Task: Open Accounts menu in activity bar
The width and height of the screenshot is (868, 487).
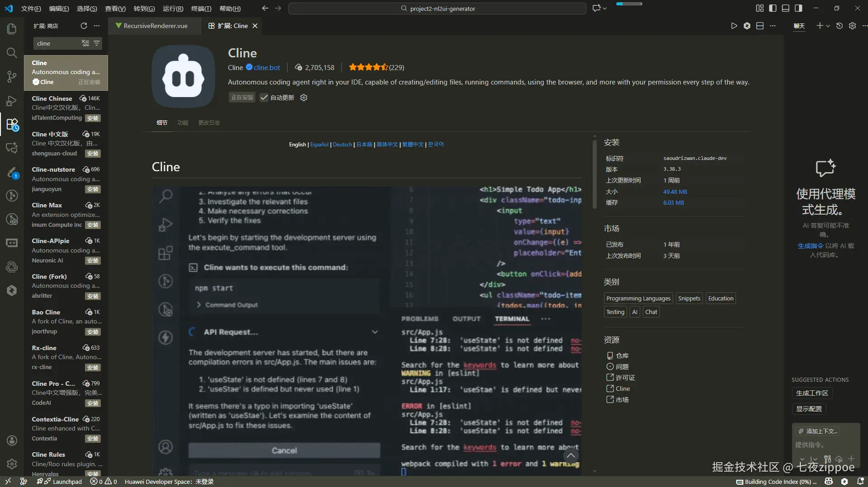Action: [x=12, y=440]
